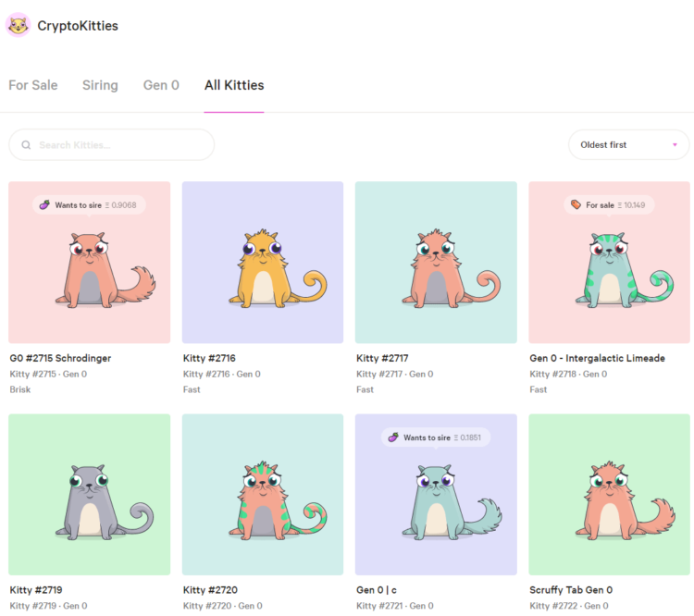Click the pink arrow of sort dropdown
694x616 pixels.
[675, 144]
